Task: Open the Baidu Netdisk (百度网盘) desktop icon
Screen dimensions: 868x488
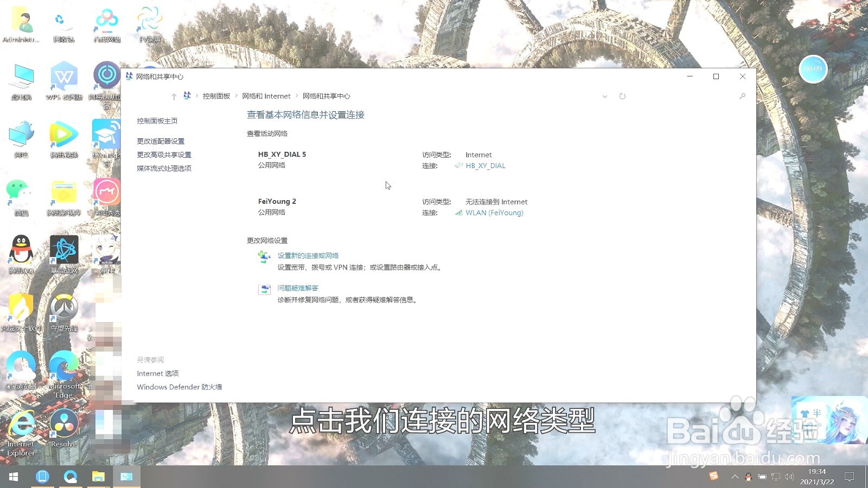Action: point(107,25)
